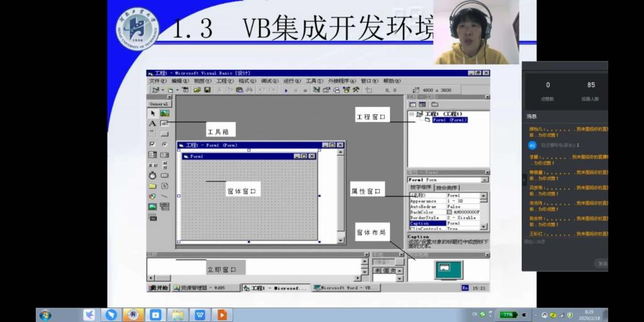Switch to Microsoft Word taskbar item
The image size is (644, 322).
[346, 288]
